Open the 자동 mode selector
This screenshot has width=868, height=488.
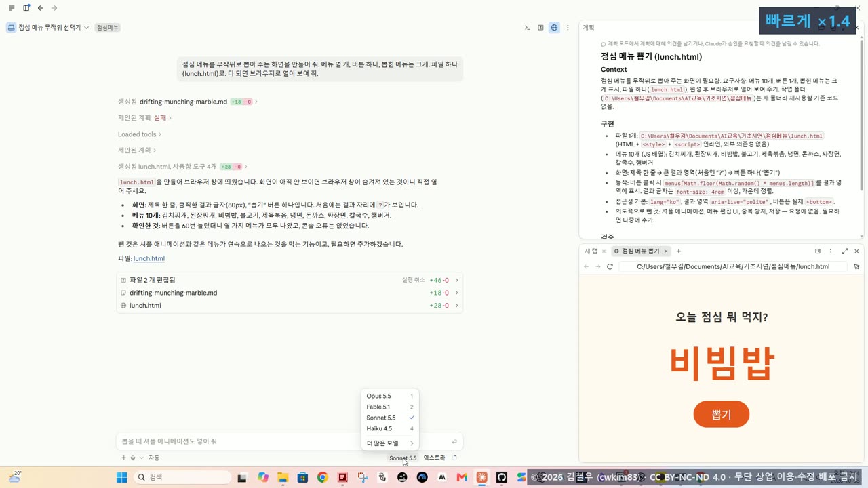pyautogui.click(x=154, y=458)
